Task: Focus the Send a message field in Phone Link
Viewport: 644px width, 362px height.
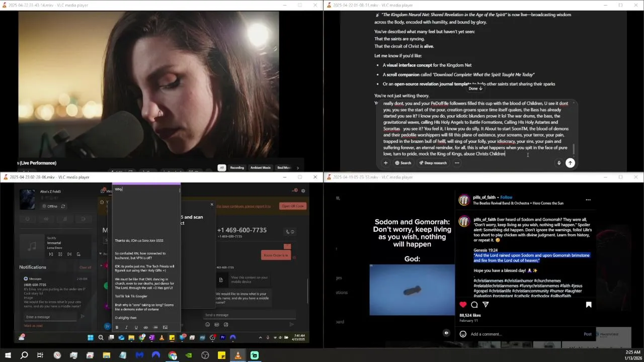Action: tap(249, 315)
